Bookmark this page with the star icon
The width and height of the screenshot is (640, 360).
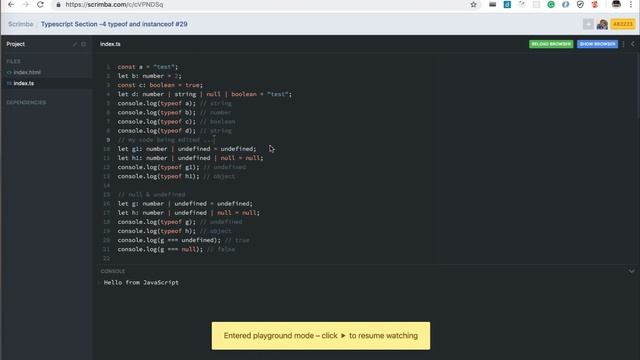point(473,4)
